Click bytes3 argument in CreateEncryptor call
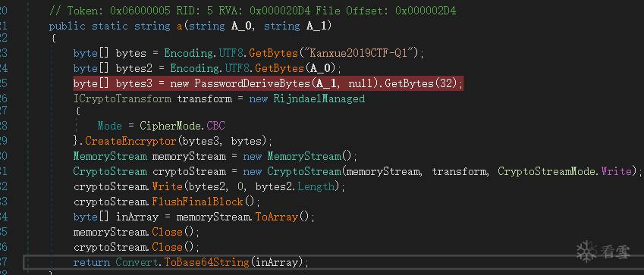644x275 pixels. (x=200, y=141)
